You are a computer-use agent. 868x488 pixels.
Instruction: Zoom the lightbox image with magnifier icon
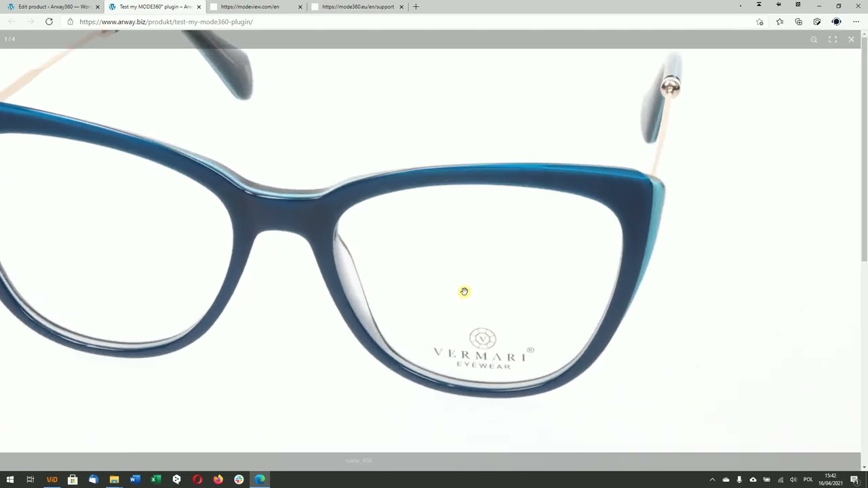coord(814,39)
